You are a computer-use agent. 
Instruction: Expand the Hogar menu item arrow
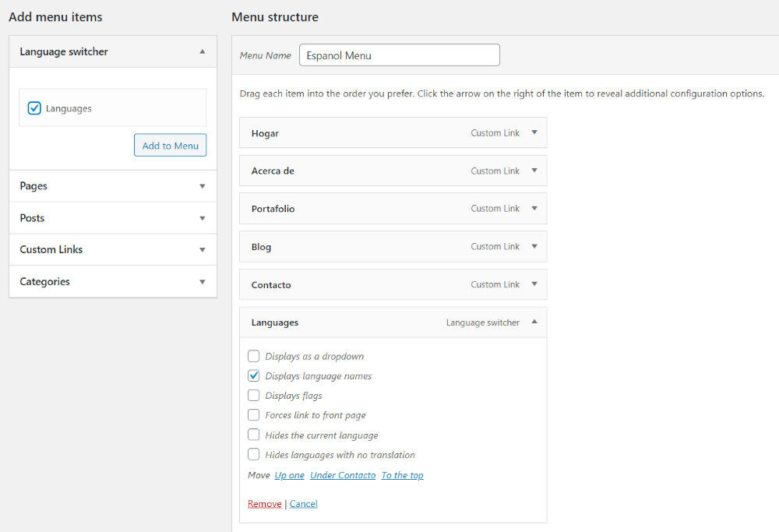coord(534,132)
